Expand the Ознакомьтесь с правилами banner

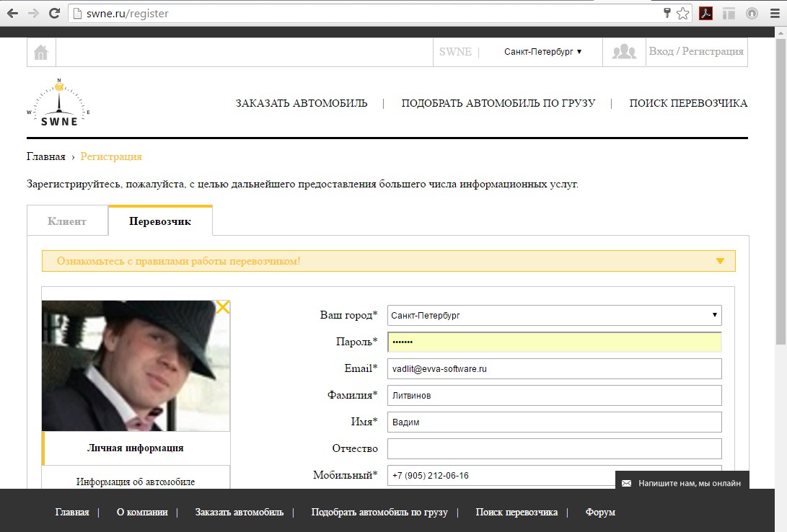tap(389, 261)
